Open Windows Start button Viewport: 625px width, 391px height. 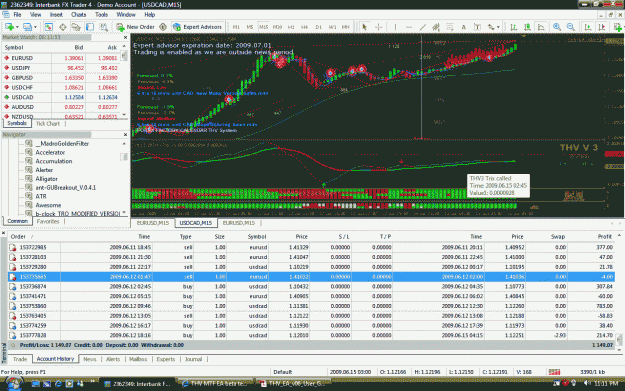[x=13, y=384]
